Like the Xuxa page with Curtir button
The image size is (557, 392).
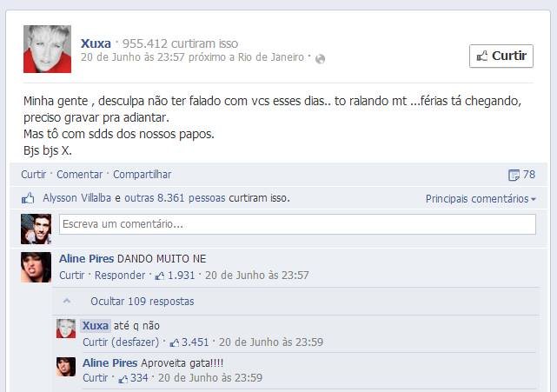coord(501,56)
